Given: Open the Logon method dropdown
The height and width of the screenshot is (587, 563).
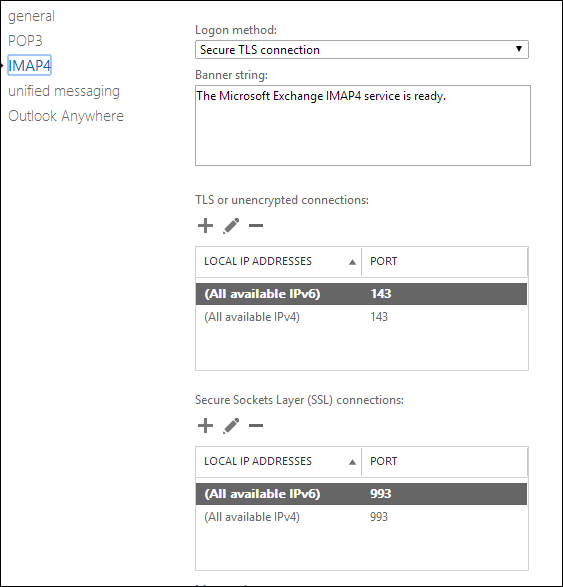Looking at the screenshot, I should click(x=362, y=49).
